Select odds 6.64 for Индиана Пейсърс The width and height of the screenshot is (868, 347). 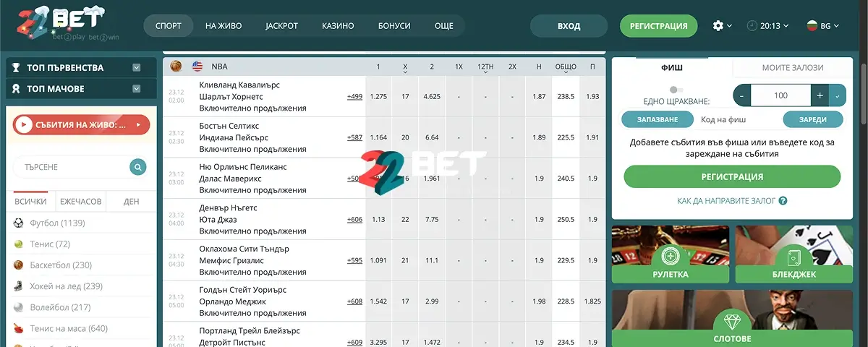click(x=432, y=137)
